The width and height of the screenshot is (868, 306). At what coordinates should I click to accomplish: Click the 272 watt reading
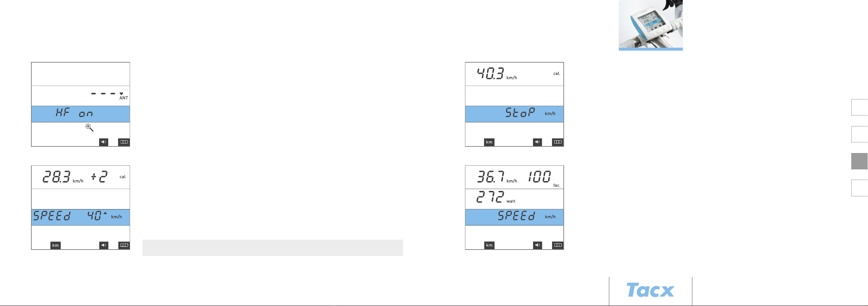point(496,197)
